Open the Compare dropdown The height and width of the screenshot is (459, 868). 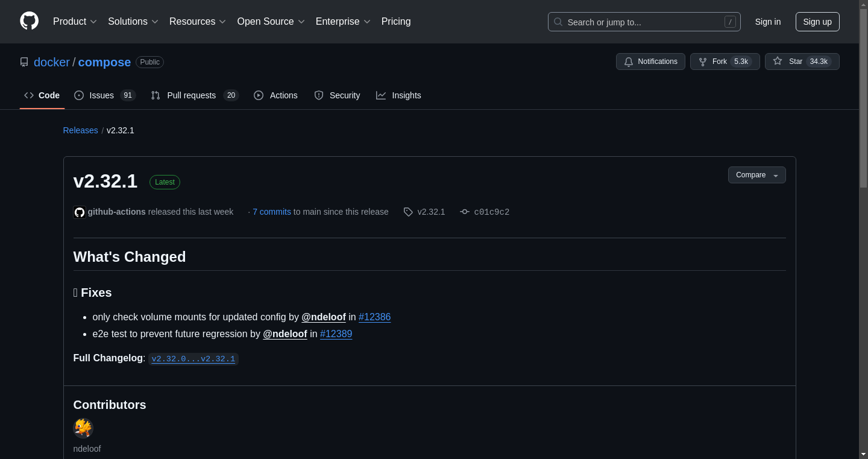click(756, 175)
